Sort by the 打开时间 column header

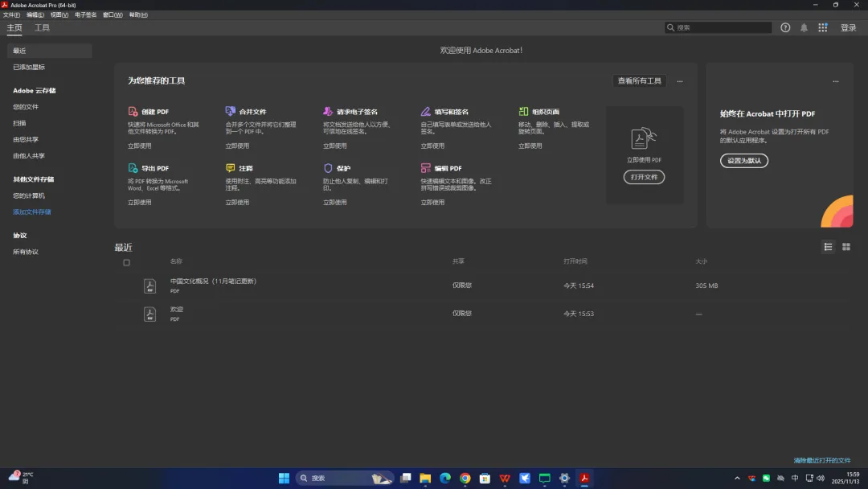(x=575, y=261)
